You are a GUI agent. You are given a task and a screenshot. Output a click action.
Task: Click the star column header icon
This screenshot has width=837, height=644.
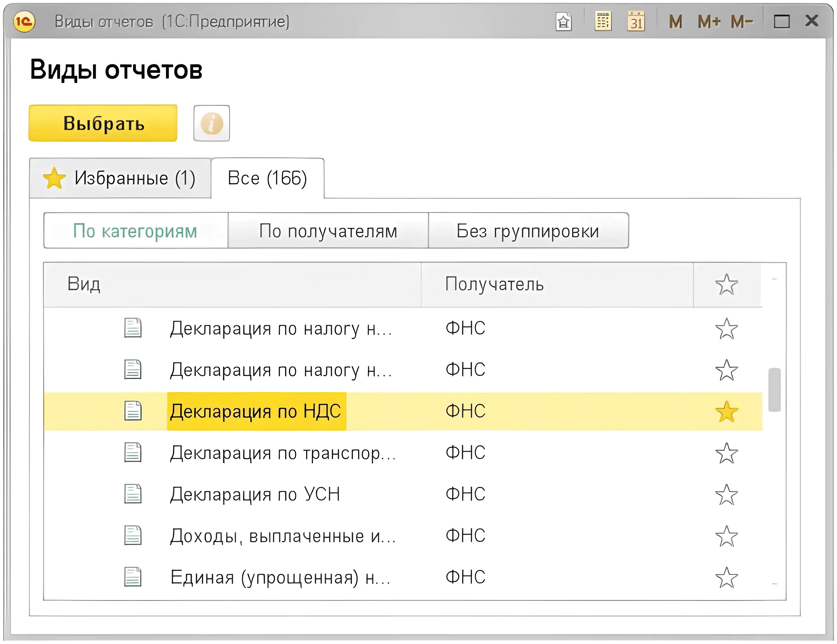pos(726,284)
